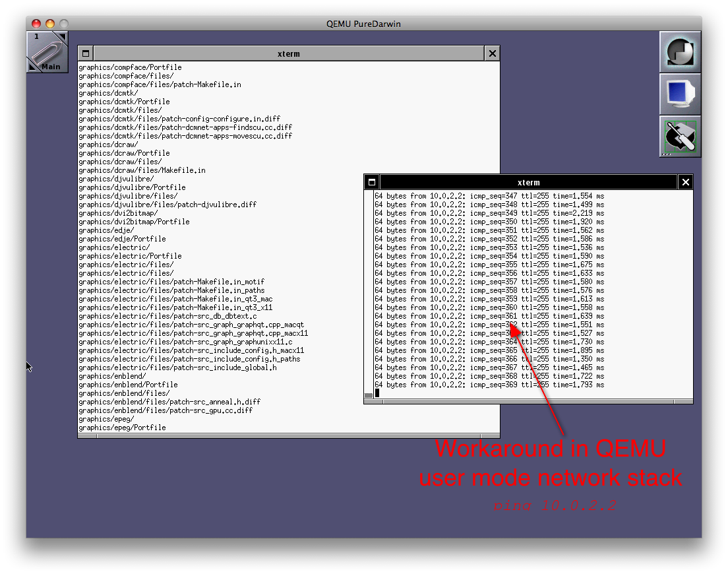Click graphics/enblend/files/patch-src_anneal.h.diff line
Image resolution: width=728 pixels, height=574 pixels.
click(169, 402)
